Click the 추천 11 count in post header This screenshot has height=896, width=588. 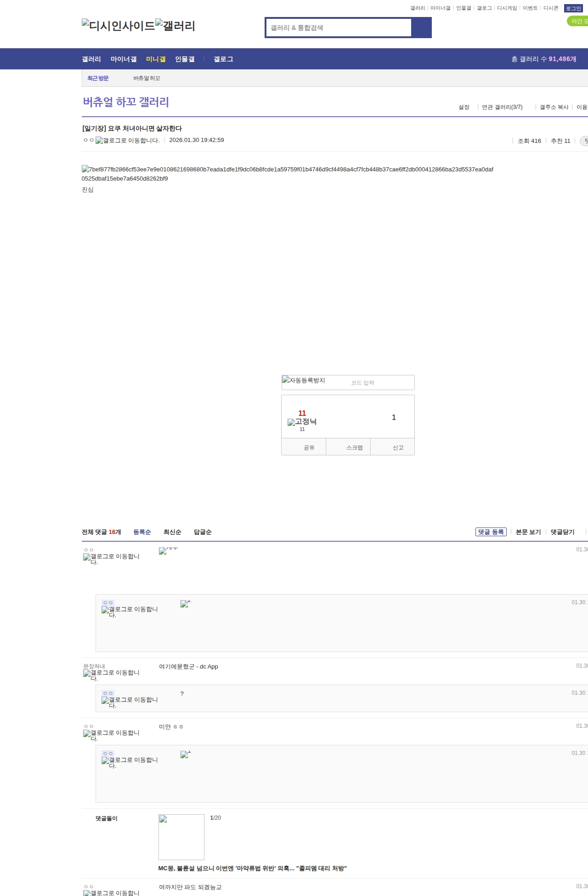(x=560, y=141)
